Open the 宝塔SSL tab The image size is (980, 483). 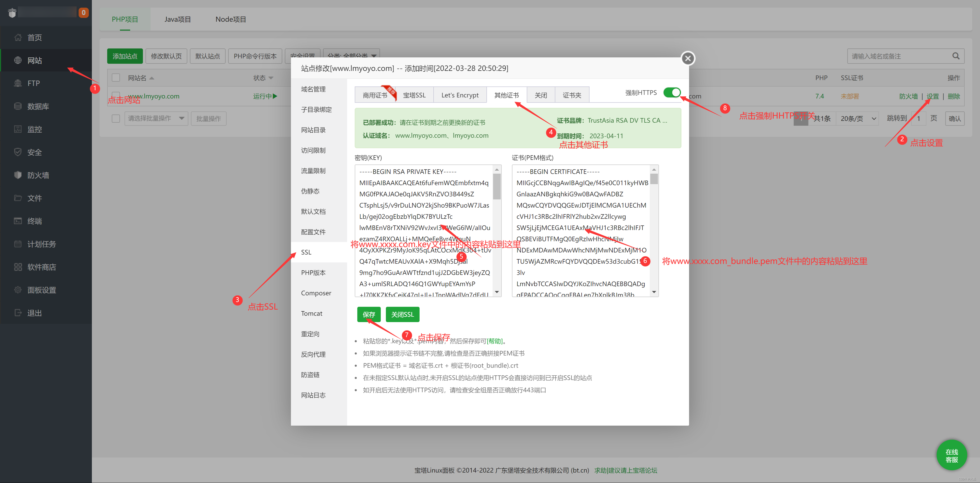click(x=414, y=95)
